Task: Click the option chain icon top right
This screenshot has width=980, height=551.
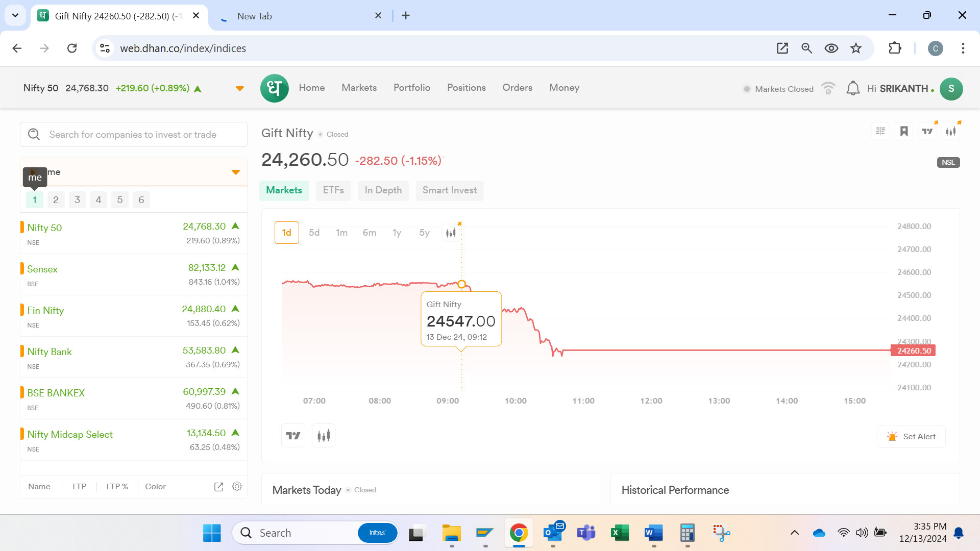Action: (880, 132)
